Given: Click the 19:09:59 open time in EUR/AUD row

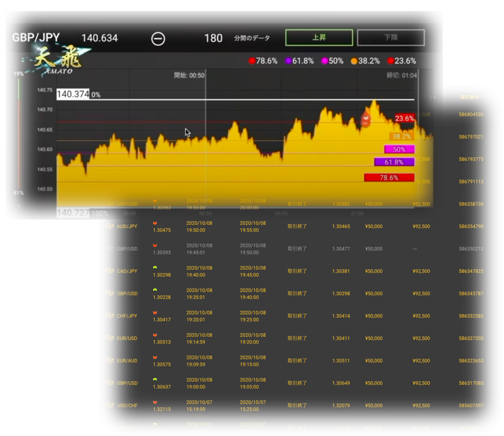Looking at the screenshot, I should [x=196, y=365].
